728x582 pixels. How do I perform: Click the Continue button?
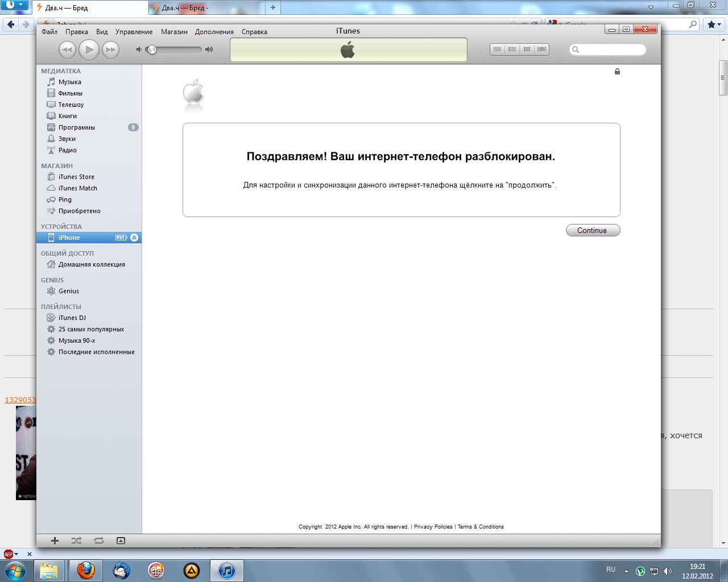pos(593,230)
